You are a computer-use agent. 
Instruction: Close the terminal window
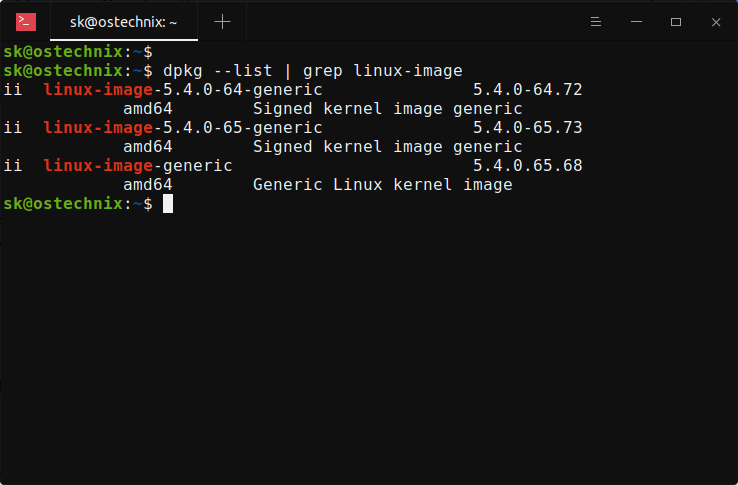coord(716,22)
